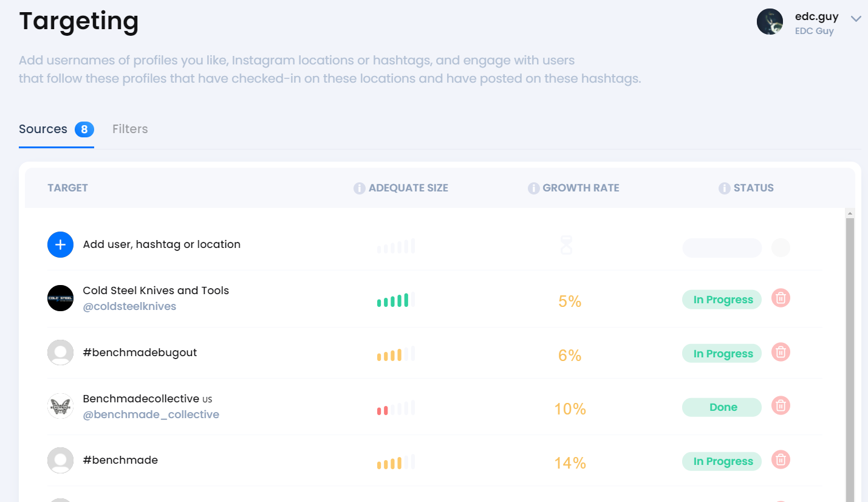Image resolution: width=868 pixels, height=502 pixels.
Task: Open the edc.guy account dropdown chevron
Action: 856,19
